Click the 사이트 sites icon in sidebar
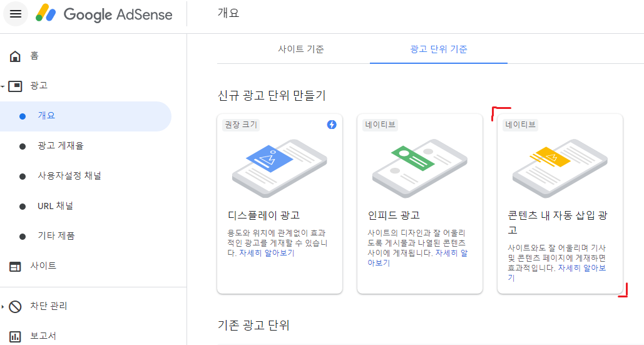The image size is (644, 345). 15,266
